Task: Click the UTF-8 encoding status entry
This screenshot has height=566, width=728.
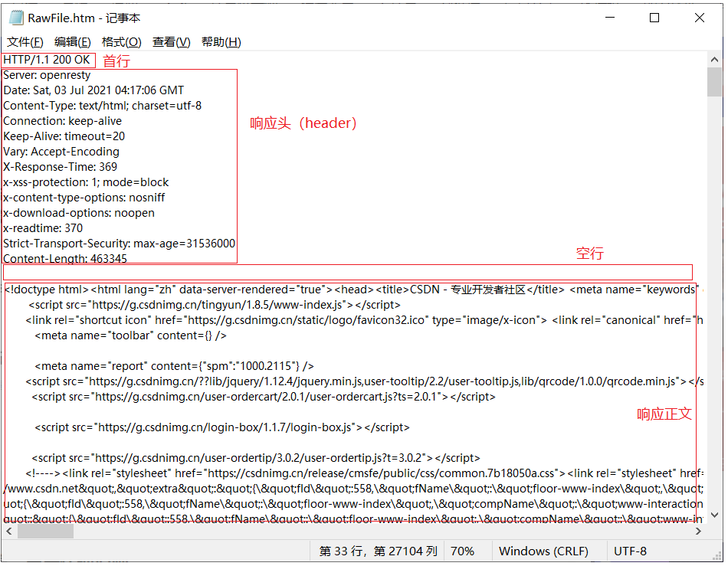Action: point(630,551)
